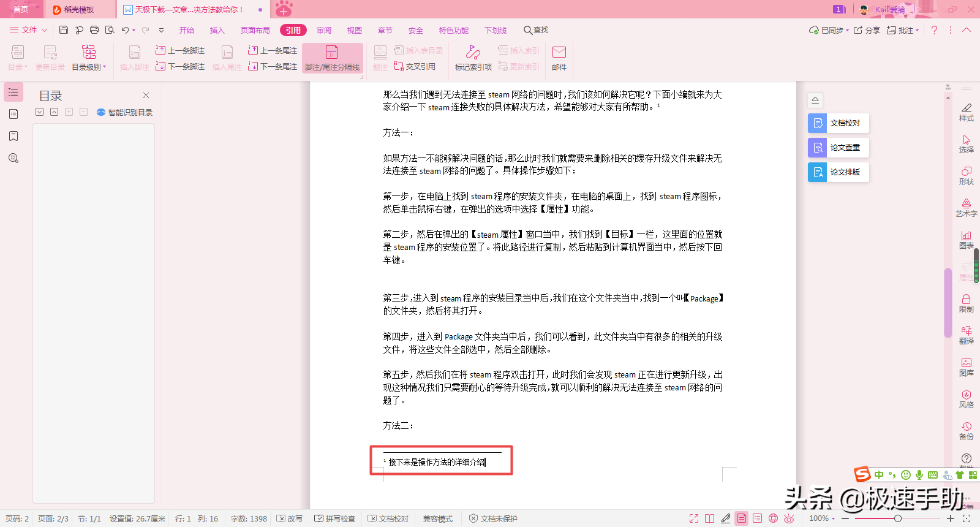Open 翻译 (translate) side tool
Viewport: 980px width, 527px height.
pyautogui.click(x=966, y=335)
